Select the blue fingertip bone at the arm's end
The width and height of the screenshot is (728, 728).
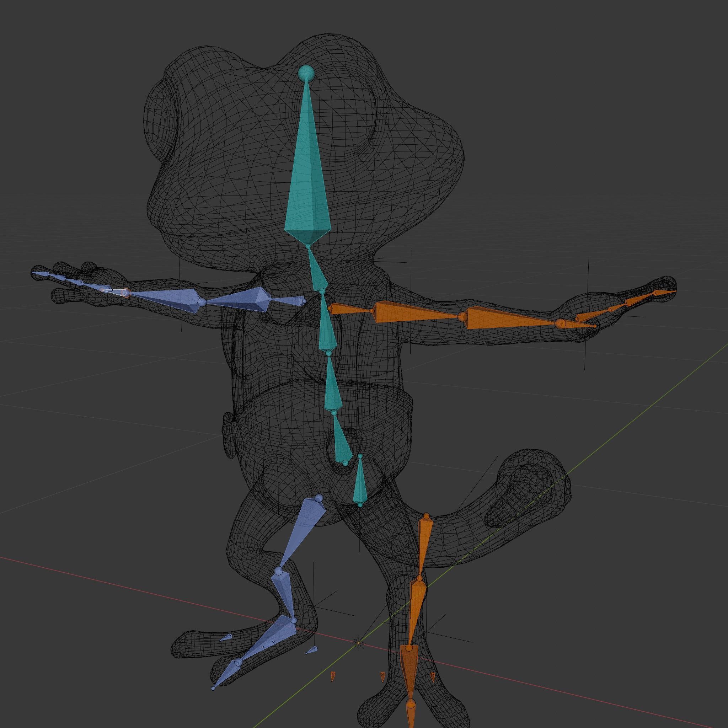(41, 274)
